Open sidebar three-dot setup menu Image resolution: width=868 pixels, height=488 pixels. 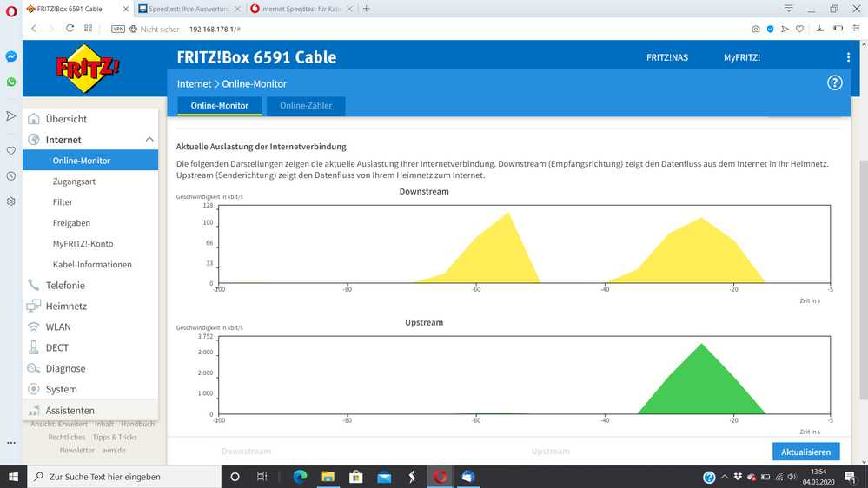[11, 443]
